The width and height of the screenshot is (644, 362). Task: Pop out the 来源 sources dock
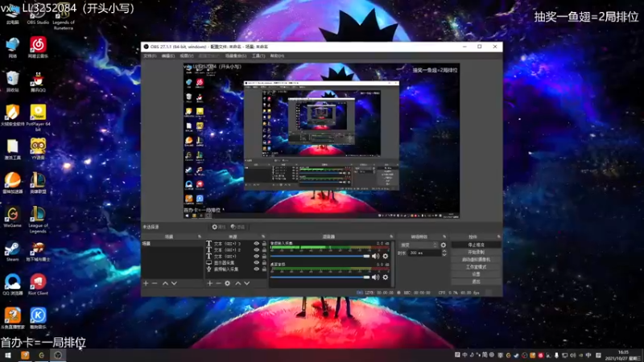[x=263, y=237]
